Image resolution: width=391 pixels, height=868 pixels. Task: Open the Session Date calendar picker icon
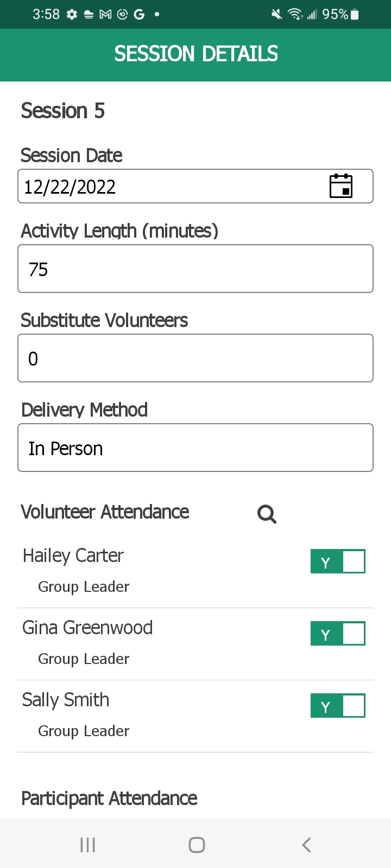click(341, 186)
